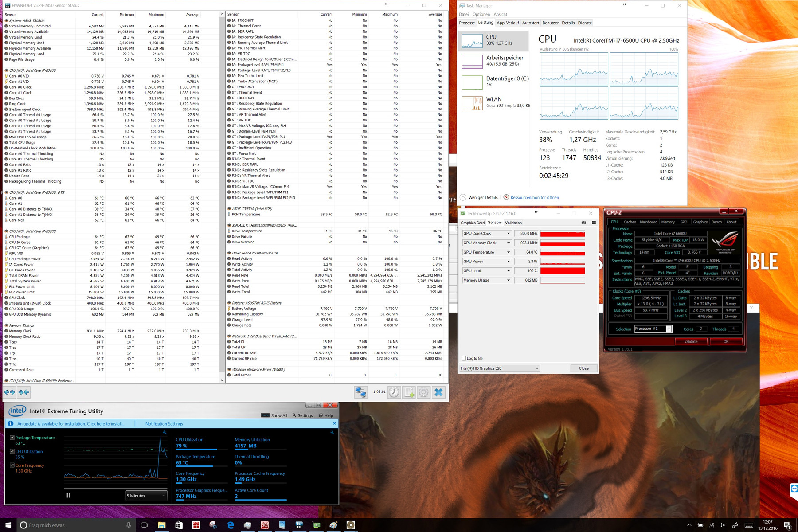
Task: Toggle Package Temperature checkbox in Intel XTU
Action: pos(12,438)
